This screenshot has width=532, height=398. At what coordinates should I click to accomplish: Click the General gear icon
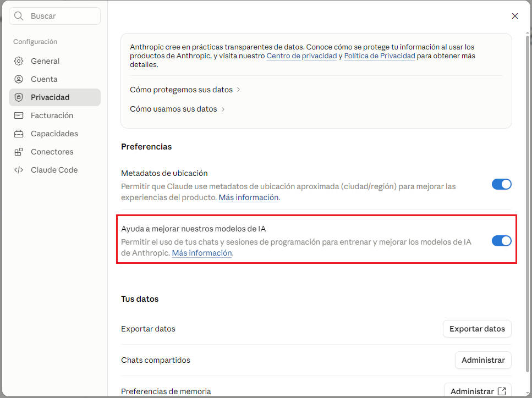tap(19, 61)
